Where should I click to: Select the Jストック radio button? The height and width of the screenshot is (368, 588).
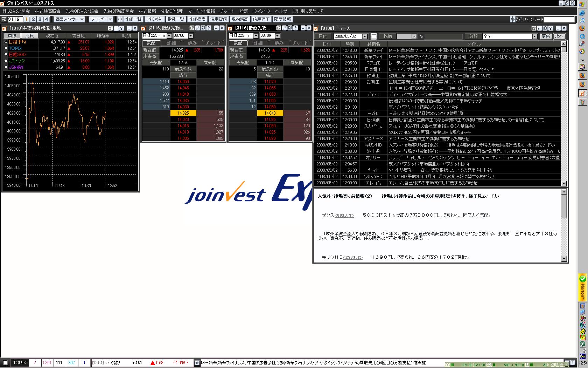tap(6, 61)
